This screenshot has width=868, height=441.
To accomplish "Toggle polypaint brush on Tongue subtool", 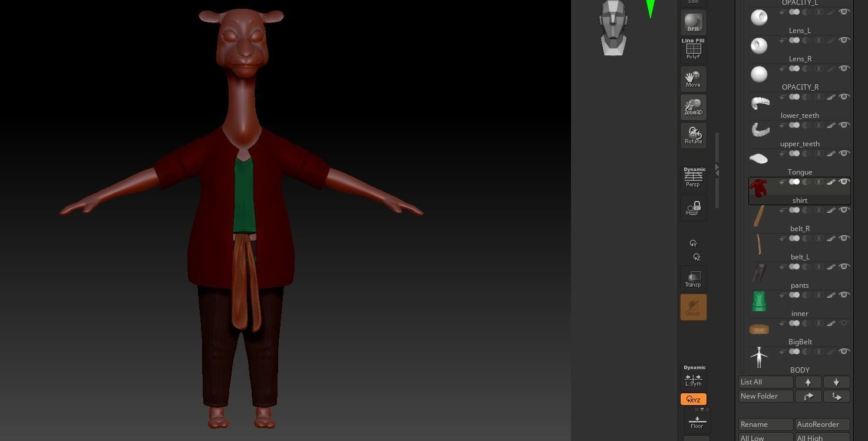I will click(831, 153).
